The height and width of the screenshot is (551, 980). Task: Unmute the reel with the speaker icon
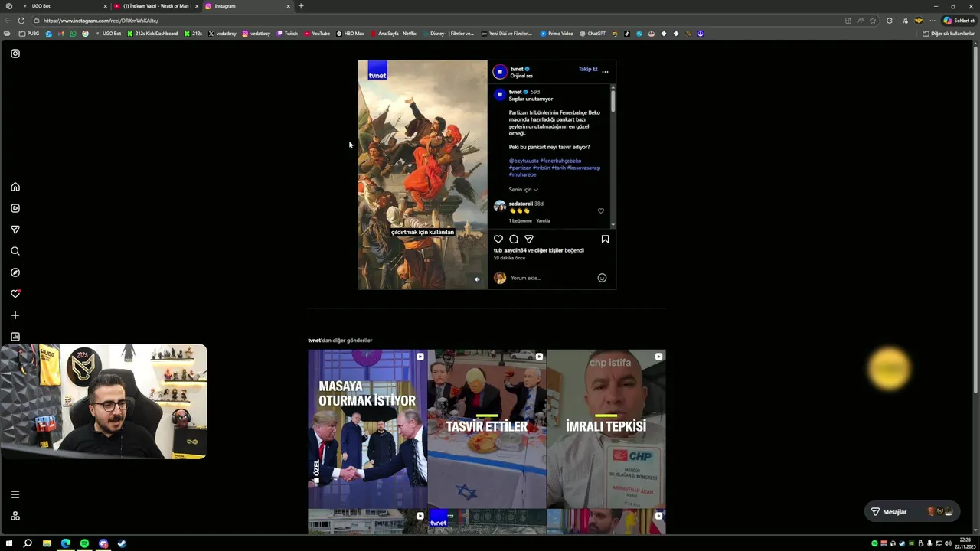pos(477,279)
